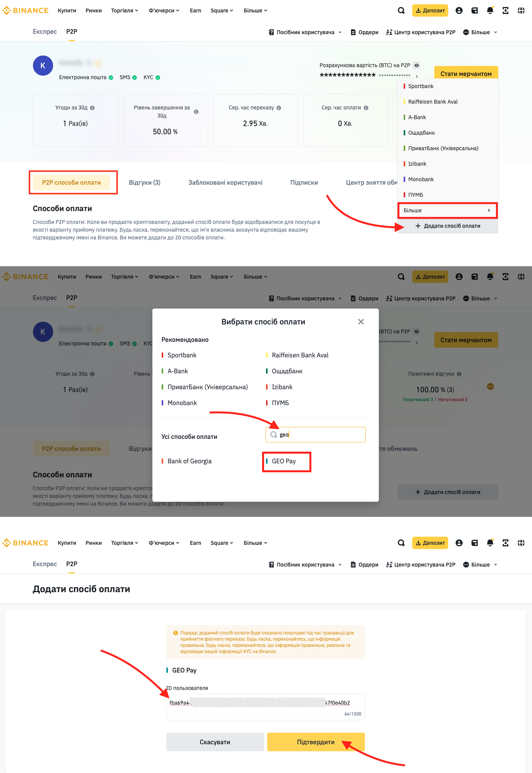Click the teal color bar beside GEO Pay result
532x773 pixels.
(266, 461)
